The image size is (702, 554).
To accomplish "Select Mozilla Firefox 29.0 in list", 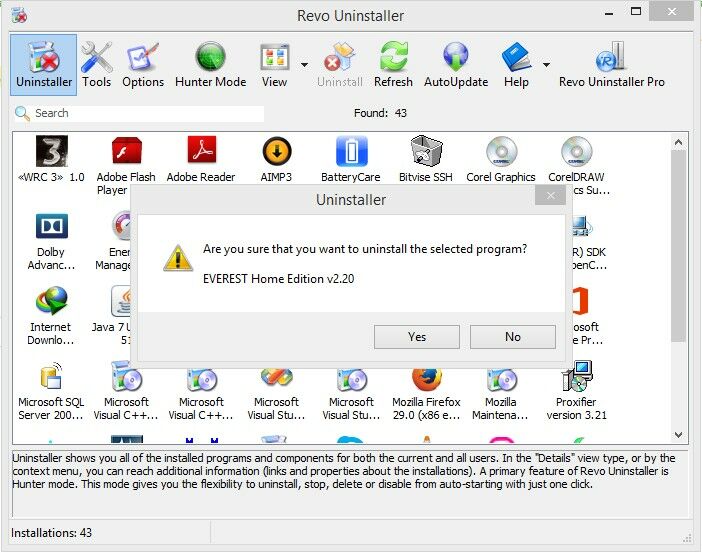I will [426, 392].
